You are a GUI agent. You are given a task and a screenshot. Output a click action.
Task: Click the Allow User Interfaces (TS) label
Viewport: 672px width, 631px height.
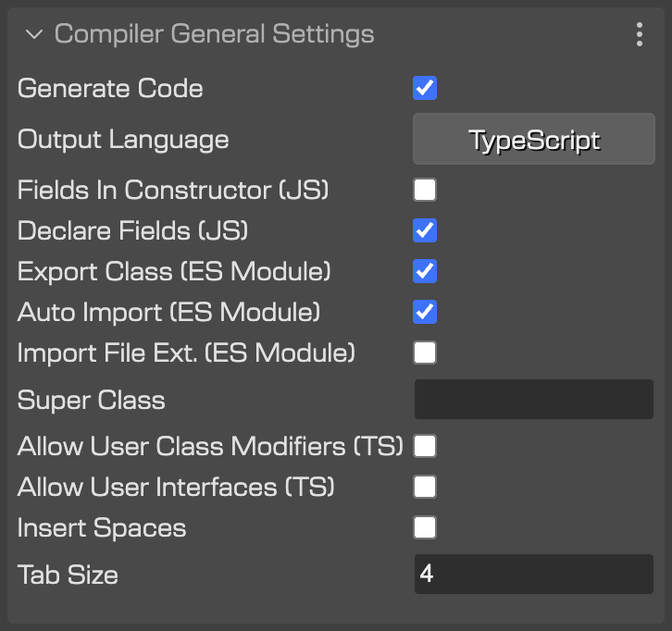(176, 487)
